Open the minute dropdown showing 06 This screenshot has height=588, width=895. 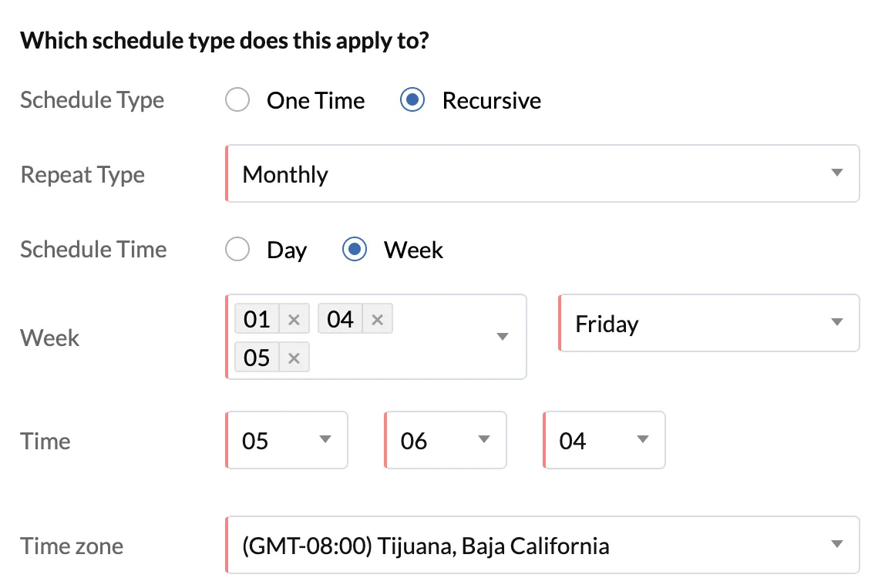[x=446, y=440]
